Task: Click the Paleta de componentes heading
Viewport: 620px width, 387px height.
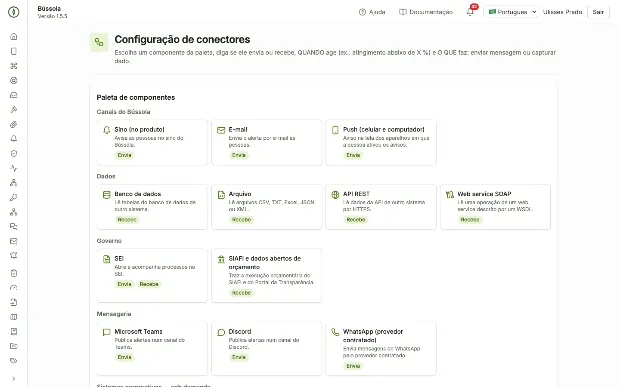Action: coord(136,98)
